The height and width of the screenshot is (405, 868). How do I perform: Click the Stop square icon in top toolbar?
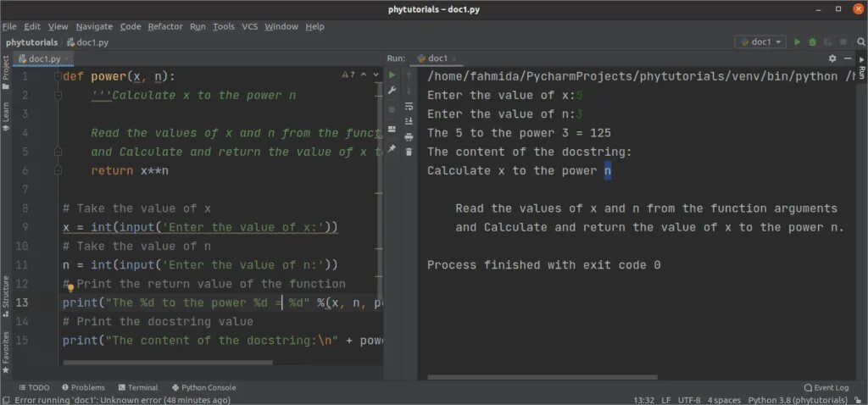[843, 42]
